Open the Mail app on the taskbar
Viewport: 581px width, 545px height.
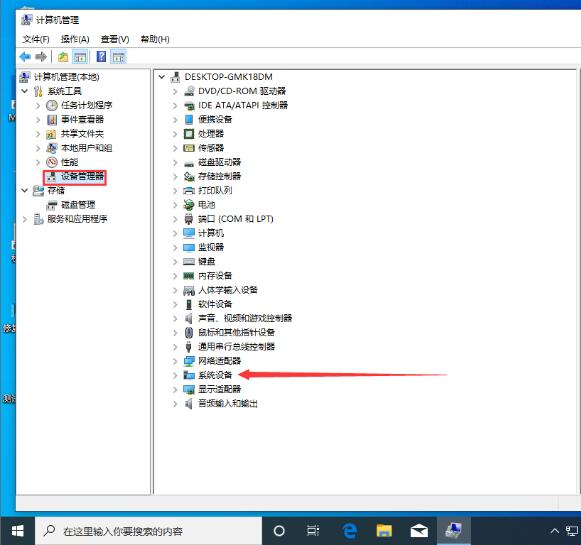[419, 531]
